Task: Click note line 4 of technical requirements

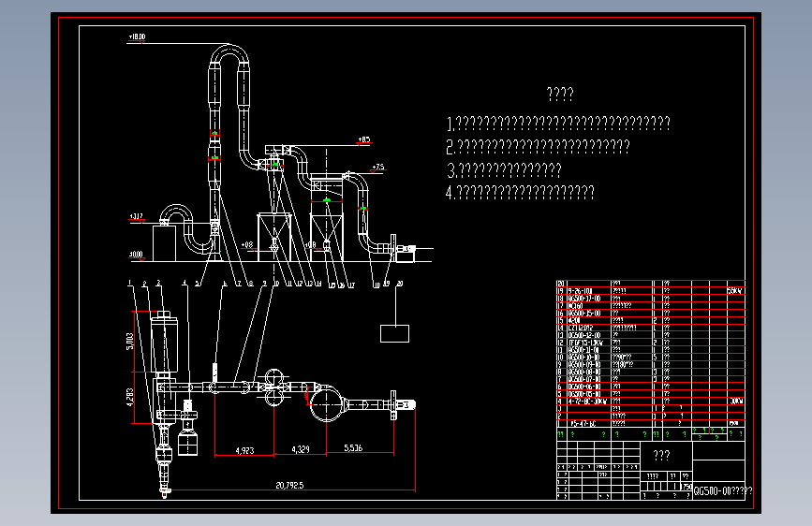Action: point(520,193)
